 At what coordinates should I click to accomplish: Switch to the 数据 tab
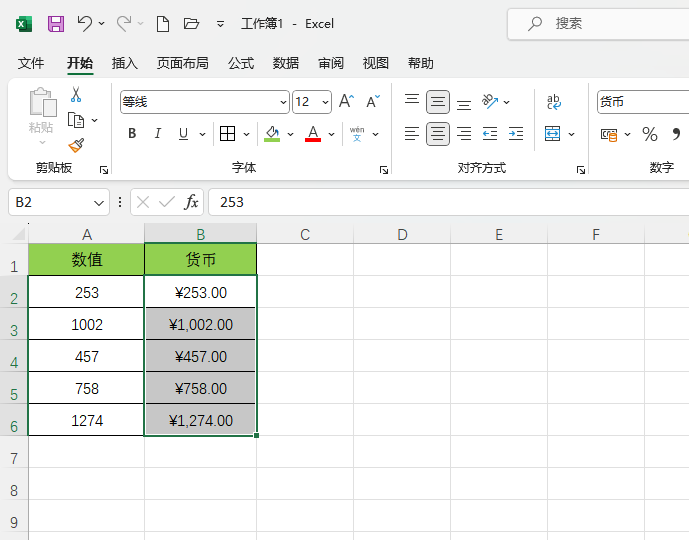(286, 63)
